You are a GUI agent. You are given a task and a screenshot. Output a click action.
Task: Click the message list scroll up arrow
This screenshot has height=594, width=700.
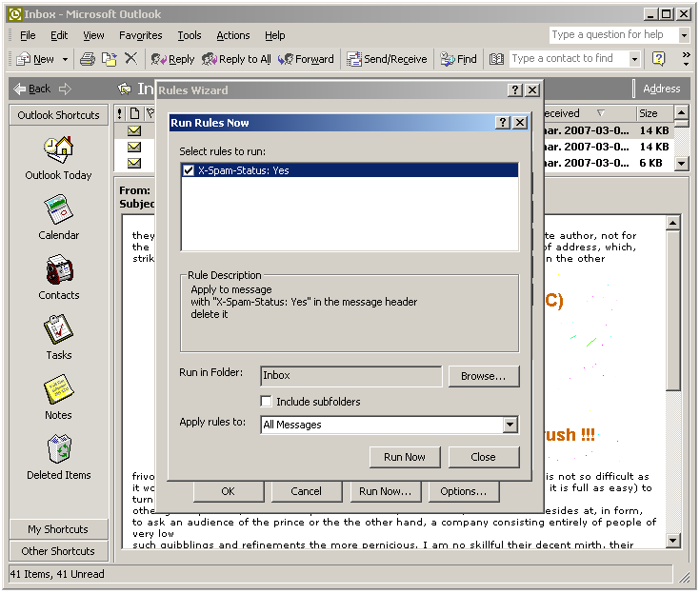click(x=681, y=111)
